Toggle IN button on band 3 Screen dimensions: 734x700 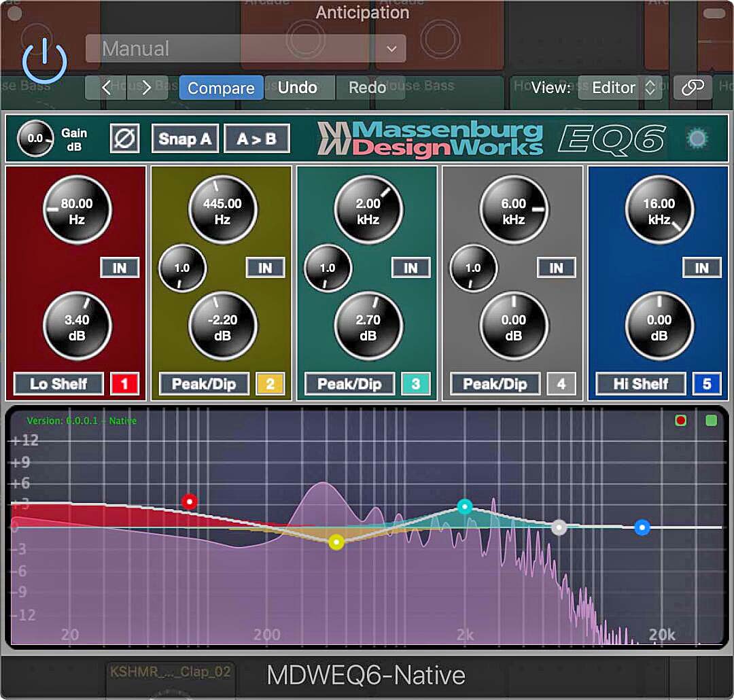[411, 268]
